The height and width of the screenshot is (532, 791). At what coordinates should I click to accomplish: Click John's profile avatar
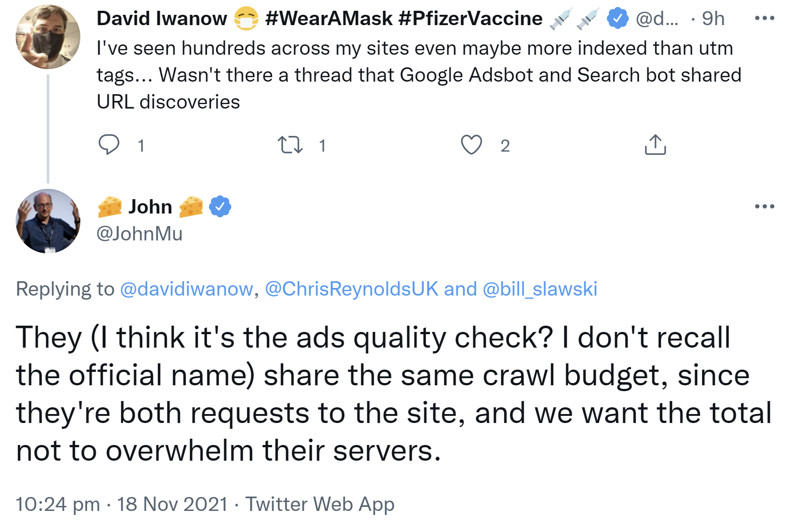(47, 220)
